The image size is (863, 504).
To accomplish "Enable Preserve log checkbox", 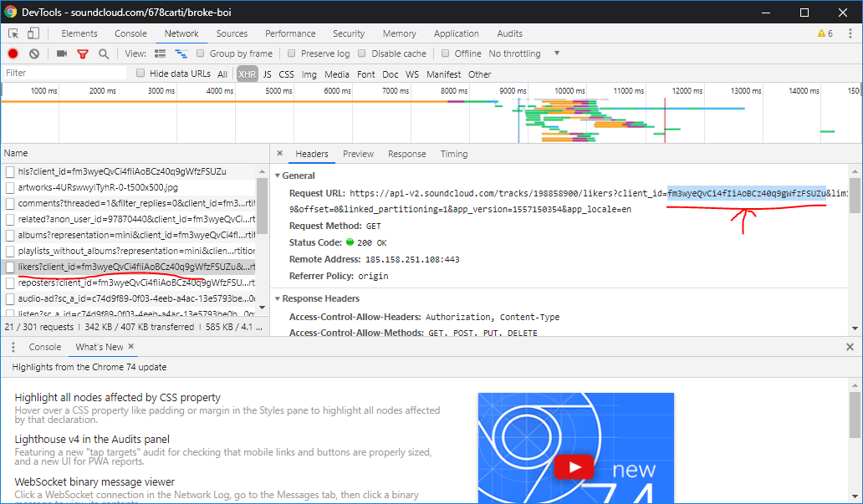I will click(291, 53).
